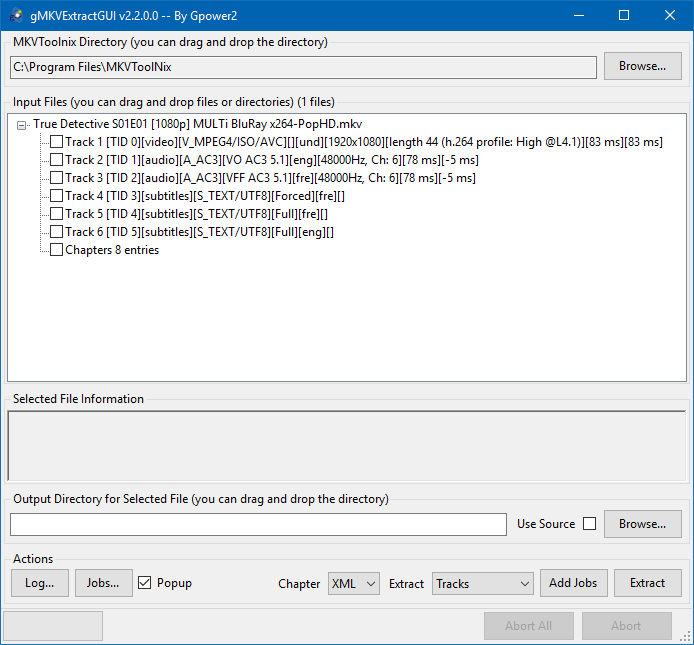Open the Jobs window

click(104, 583)
